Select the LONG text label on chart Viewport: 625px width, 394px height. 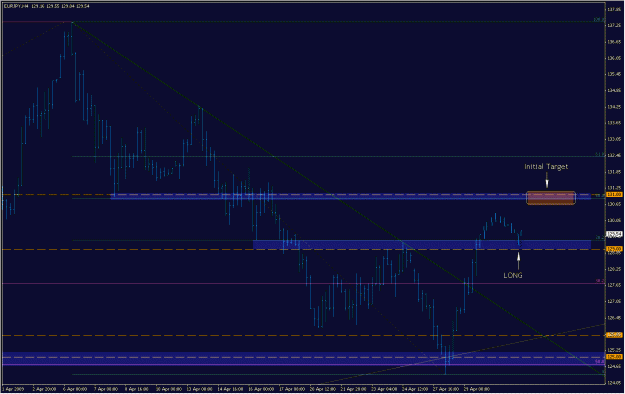[513, 275]
